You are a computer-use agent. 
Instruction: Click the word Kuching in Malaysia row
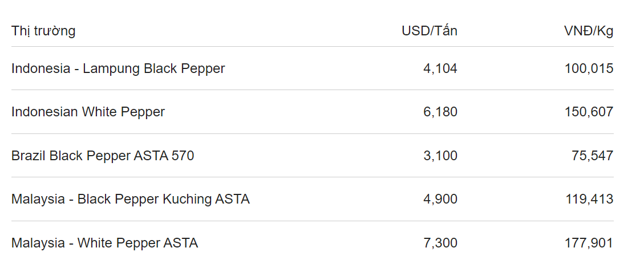click(187, 200)
